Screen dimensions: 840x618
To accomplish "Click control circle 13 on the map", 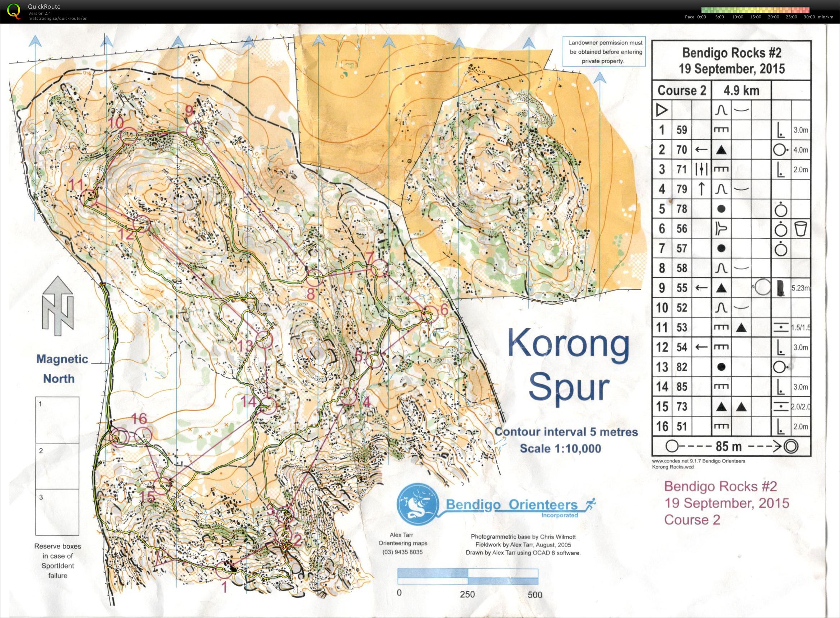I will coord(265,340).
